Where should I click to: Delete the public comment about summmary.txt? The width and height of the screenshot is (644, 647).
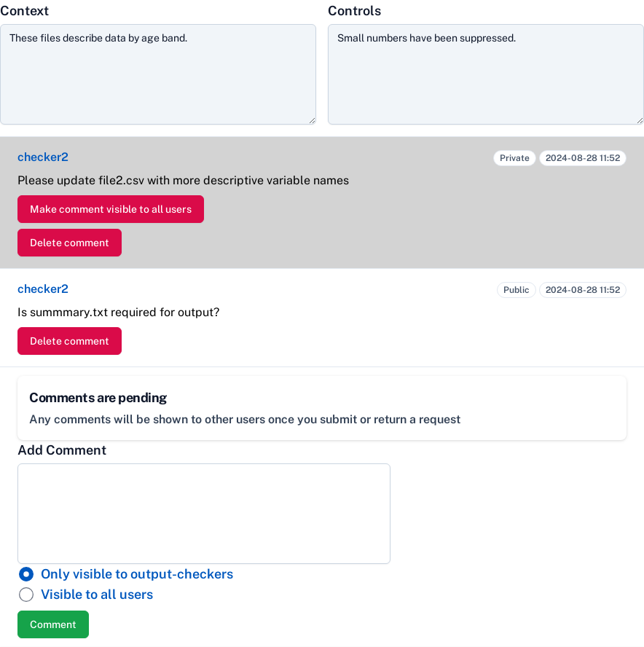tap(69, 340)
